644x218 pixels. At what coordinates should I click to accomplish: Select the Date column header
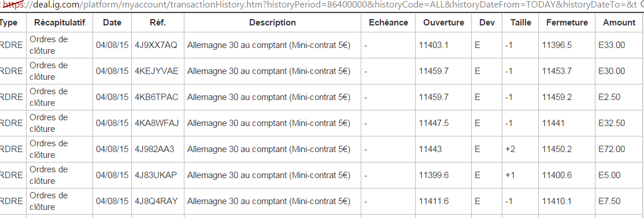pyautogui.click(x=112, y=23)
